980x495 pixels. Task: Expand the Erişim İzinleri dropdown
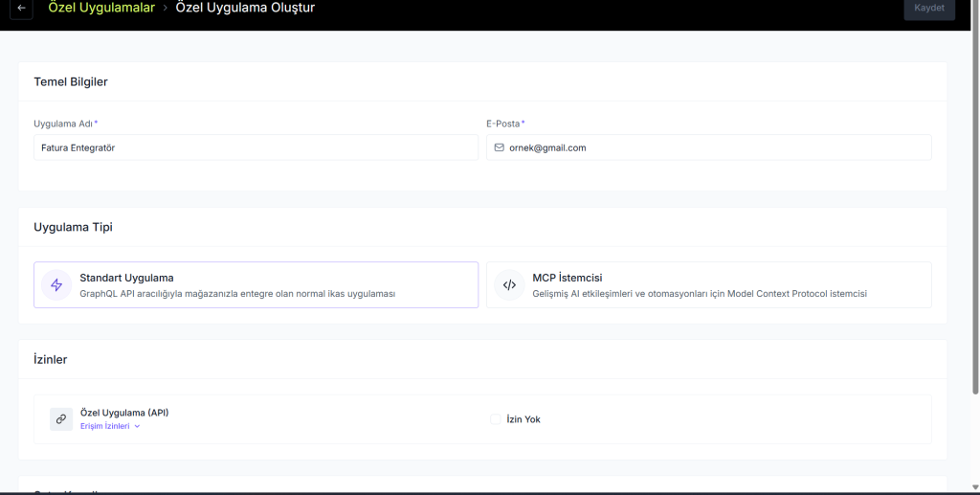[x=110, y=426]
